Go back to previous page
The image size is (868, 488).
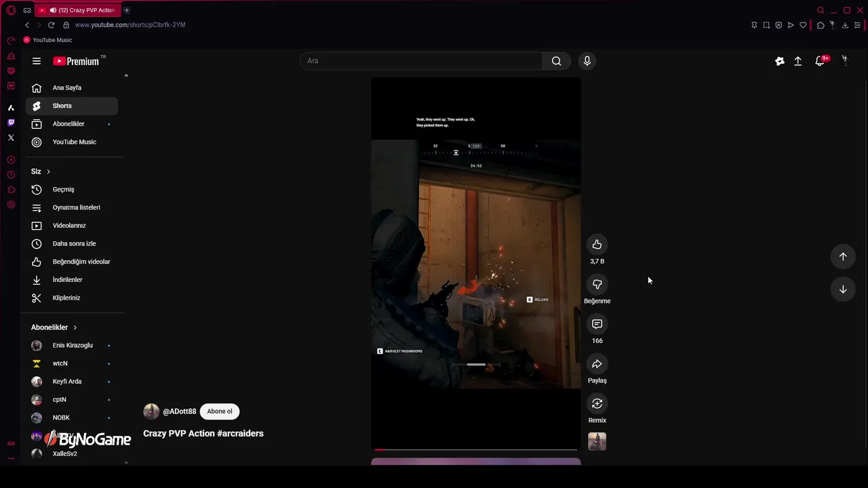[27, 25]
